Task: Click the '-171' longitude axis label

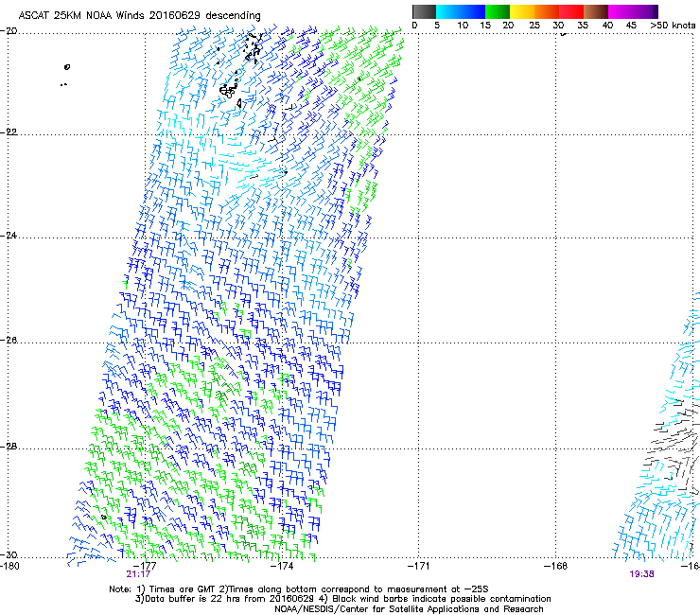Action: pyautogui.click(x=419, y=566)
